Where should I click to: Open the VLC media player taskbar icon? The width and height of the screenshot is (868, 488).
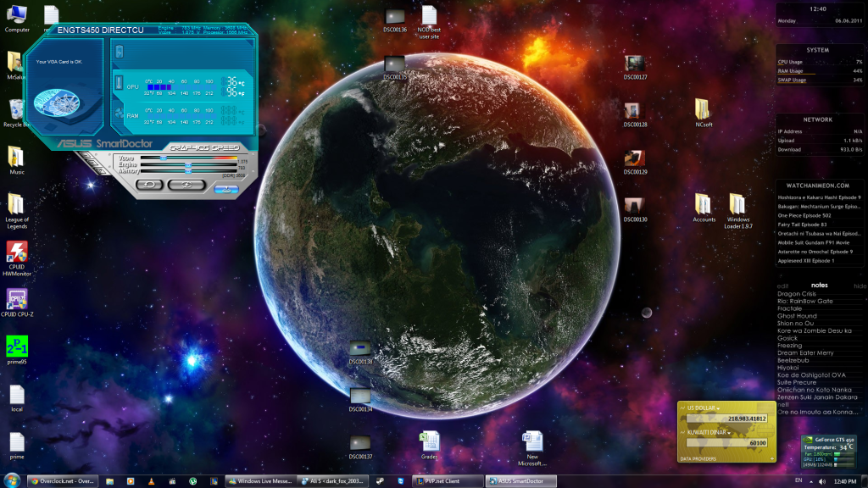(151, 481)
